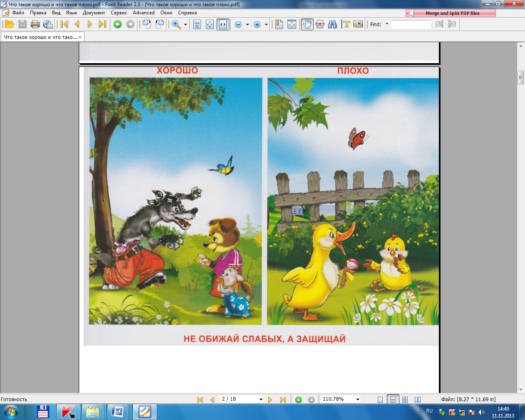Click the full screen view icon

tap(292, 24)
